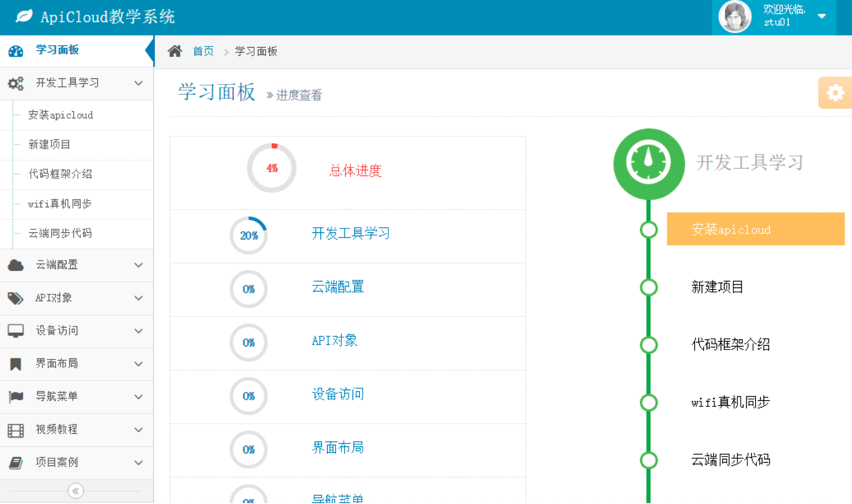Click the 0% 设备访问 progress circle
Viewport: 852px width, 504px height.
(x=249, y=396)
